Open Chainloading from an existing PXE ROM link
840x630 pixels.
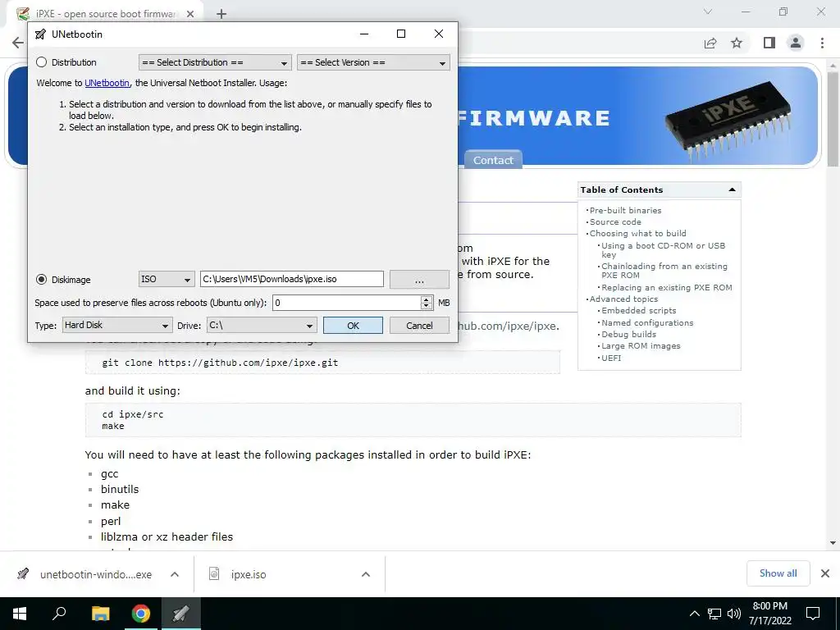(664, 271)
